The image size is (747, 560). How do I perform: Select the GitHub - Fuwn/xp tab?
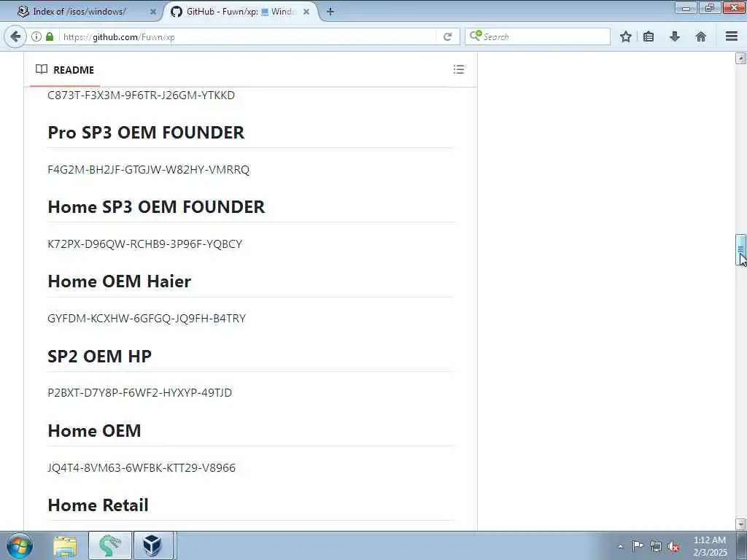click(x=241, y=12)
